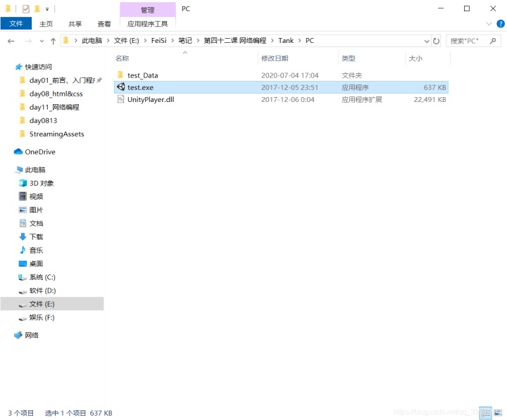Viewport: 507px width, 420px height.
Task: Open 桌面 folder in navigation pane
Action: (x=36, y=264)
